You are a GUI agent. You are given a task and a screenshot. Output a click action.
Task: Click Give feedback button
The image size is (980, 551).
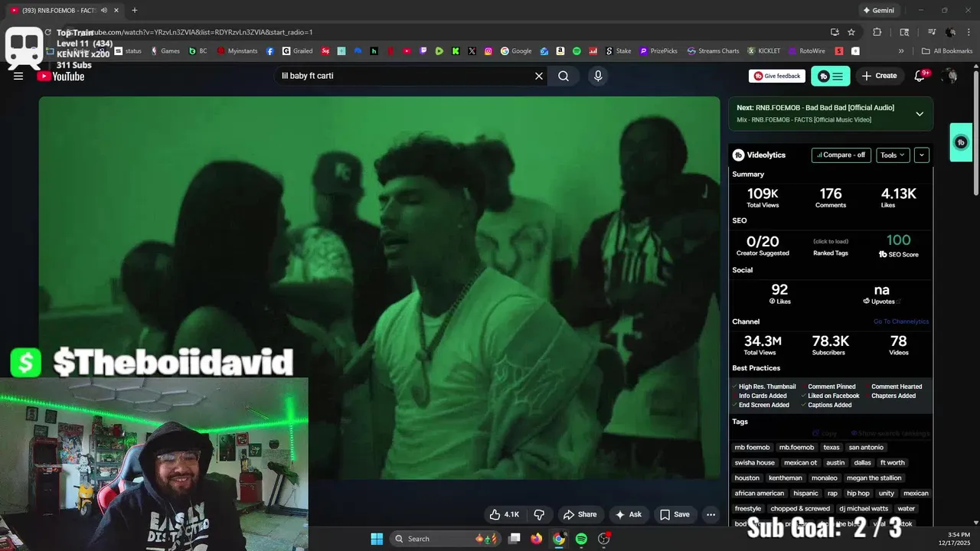[x=776, y=76]
